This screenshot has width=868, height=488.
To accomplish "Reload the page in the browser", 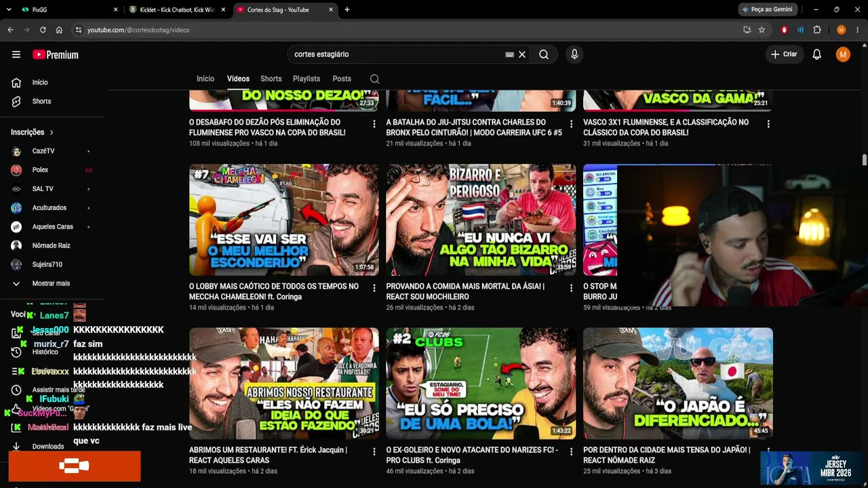I will [43, 30].
